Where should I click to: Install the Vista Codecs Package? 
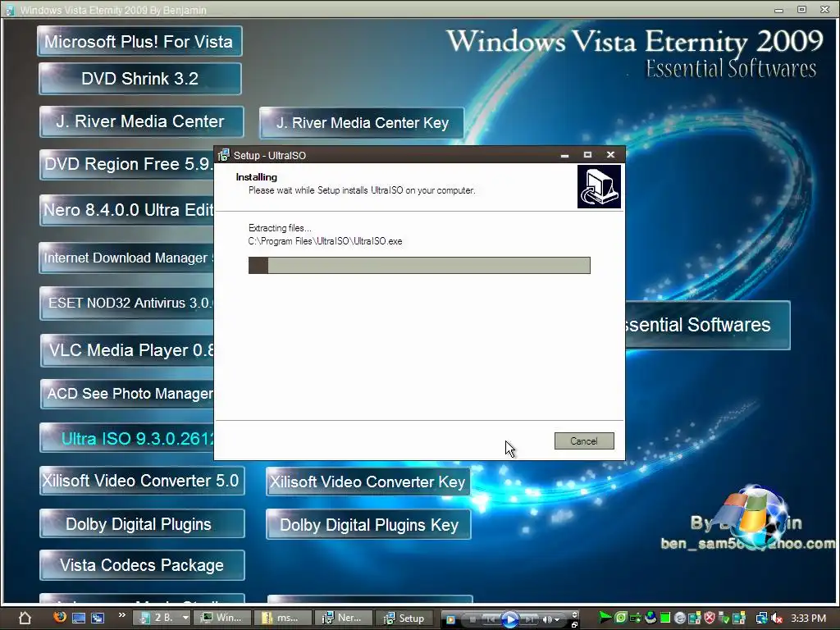point(142,565)
